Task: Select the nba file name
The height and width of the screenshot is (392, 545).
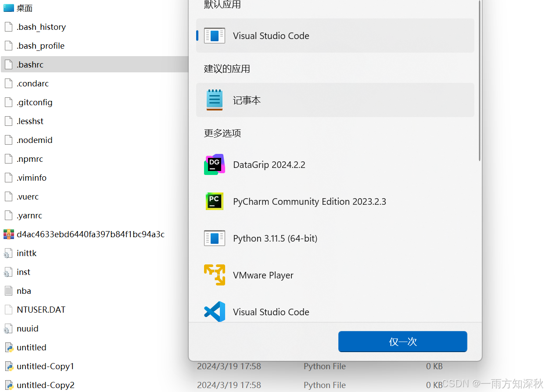Action: (24, 291)
